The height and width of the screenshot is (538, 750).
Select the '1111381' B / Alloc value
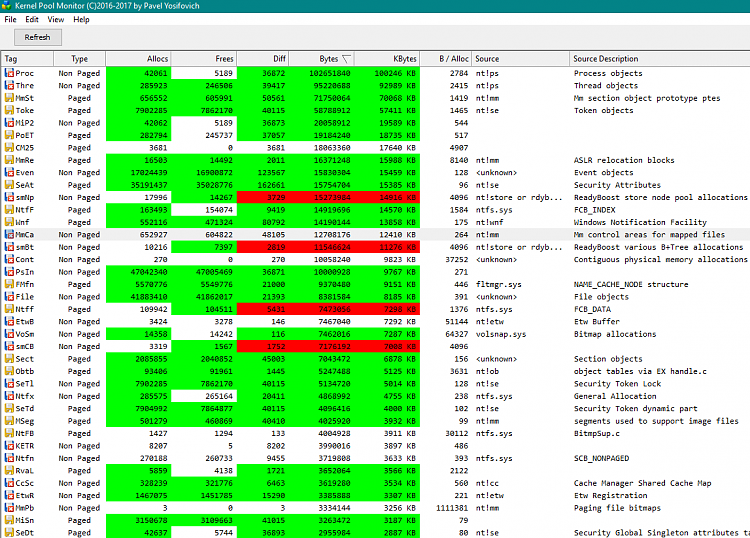(x=452, y=508)
